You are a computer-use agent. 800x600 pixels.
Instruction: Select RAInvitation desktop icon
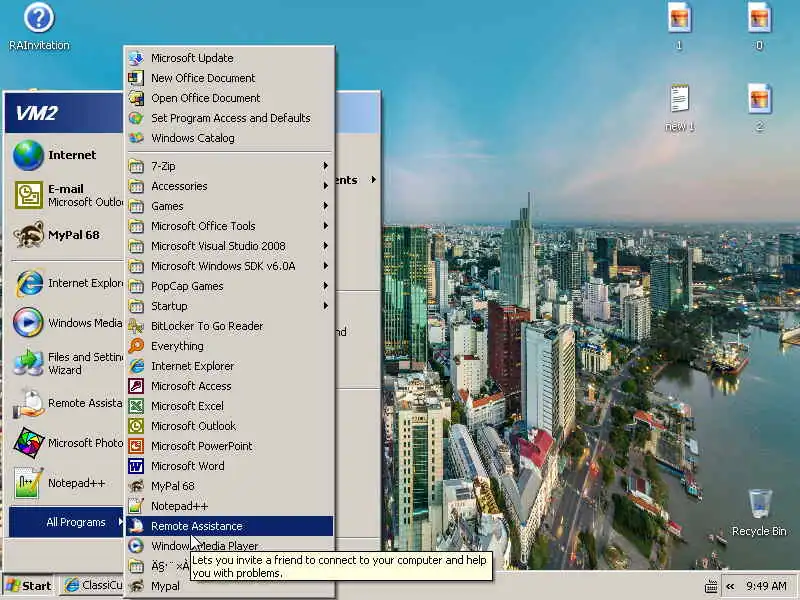click(39, 27)
